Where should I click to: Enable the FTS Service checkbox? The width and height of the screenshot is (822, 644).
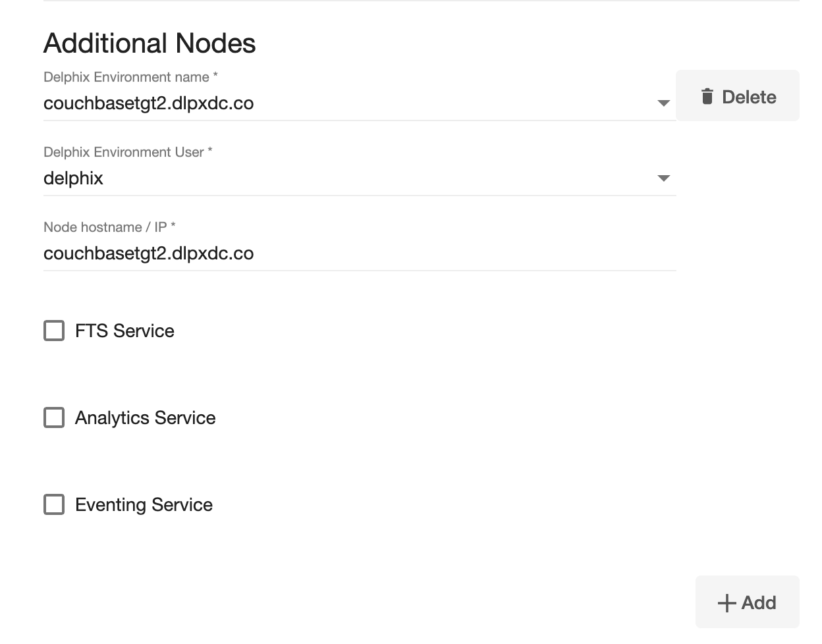pyautogui.click(x=54, y=331)
